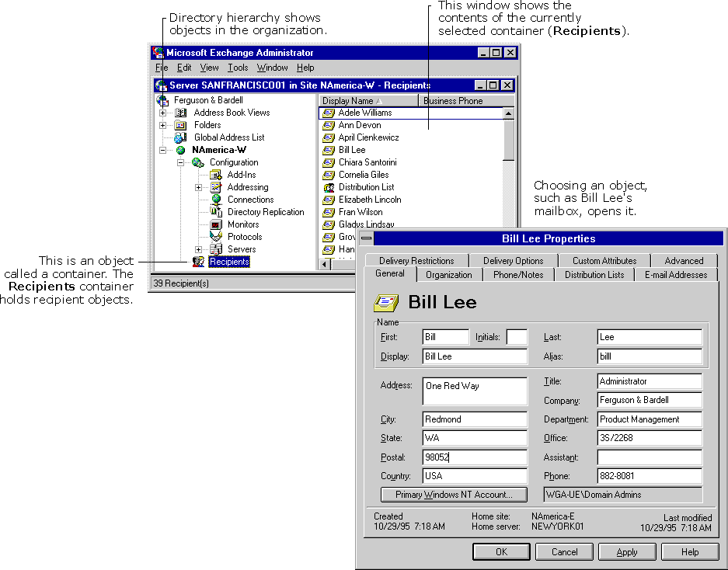Click the Distribution List group icon
Viewport: 728px width, 570px height.
tap(329, 187)
